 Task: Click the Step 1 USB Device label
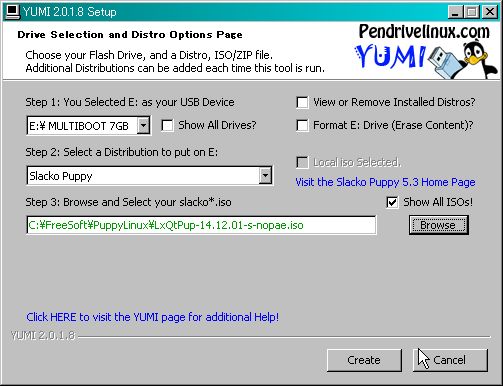click(x=130, y=102)
